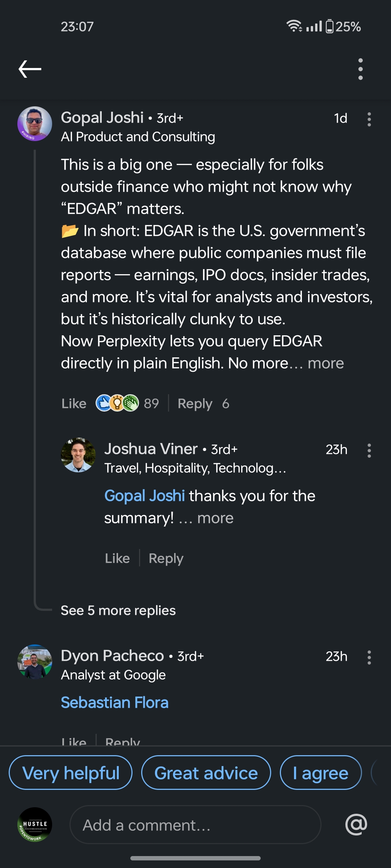Open Gopal Joshi's profile picture
This screenshot has height=868, width=391.
[35, 124]
